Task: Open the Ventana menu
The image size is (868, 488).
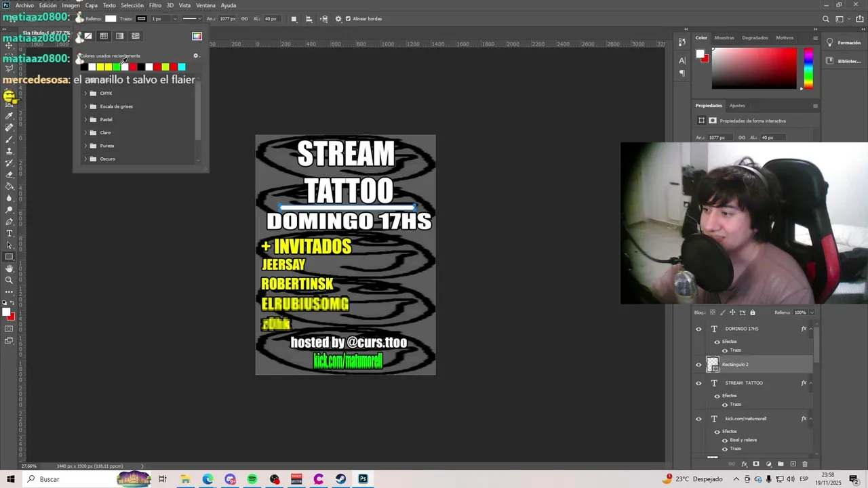Action: (205, 5)
